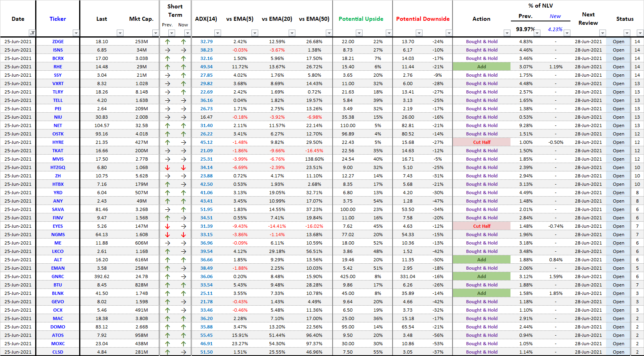Click NGMS row Now red down arrow
Image resolution: width=644 pixels, height=356 pixels.
(183, 235)
